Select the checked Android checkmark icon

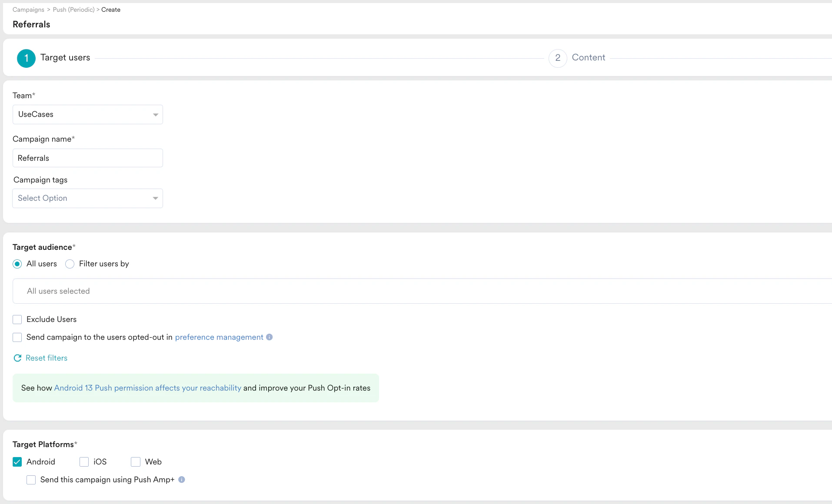17,462
